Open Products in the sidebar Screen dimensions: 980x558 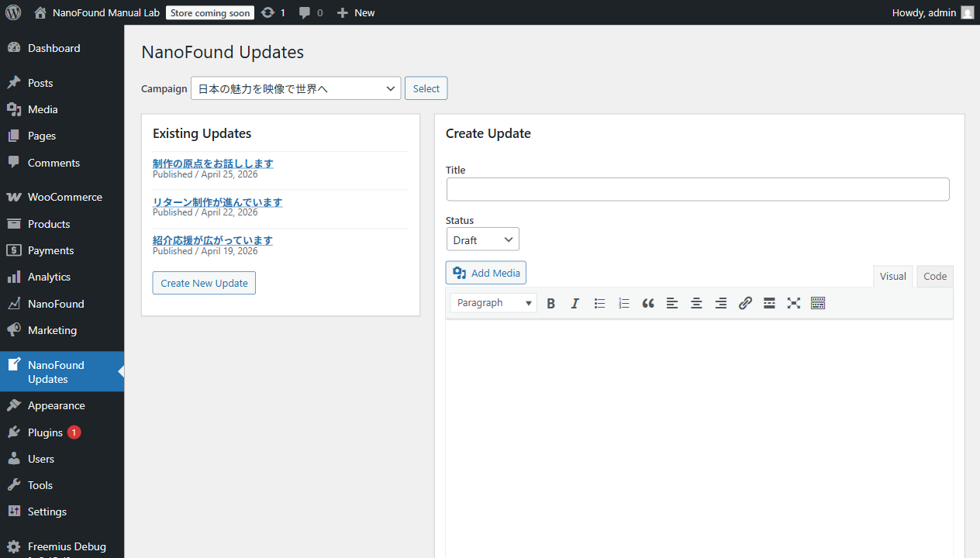click(62, 224)
